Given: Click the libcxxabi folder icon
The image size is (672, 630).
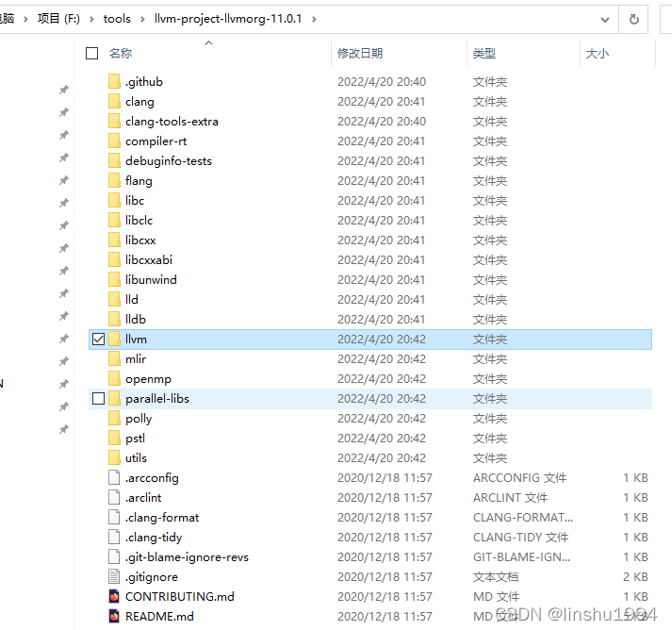Looking at the screenshot, I should click(x=114, y=259).
